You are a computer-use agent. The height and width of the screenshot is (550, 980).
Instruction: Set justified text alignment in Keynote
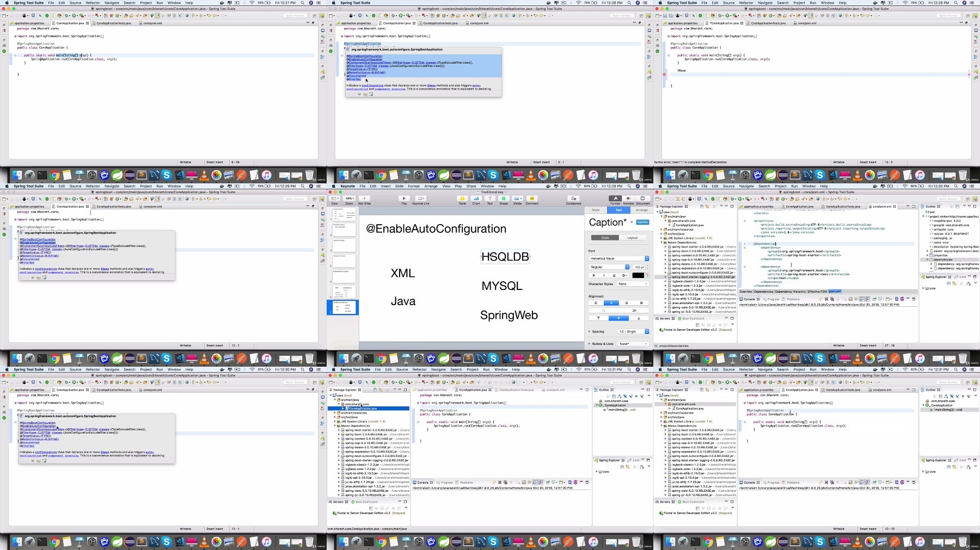[x=641, y=302]
